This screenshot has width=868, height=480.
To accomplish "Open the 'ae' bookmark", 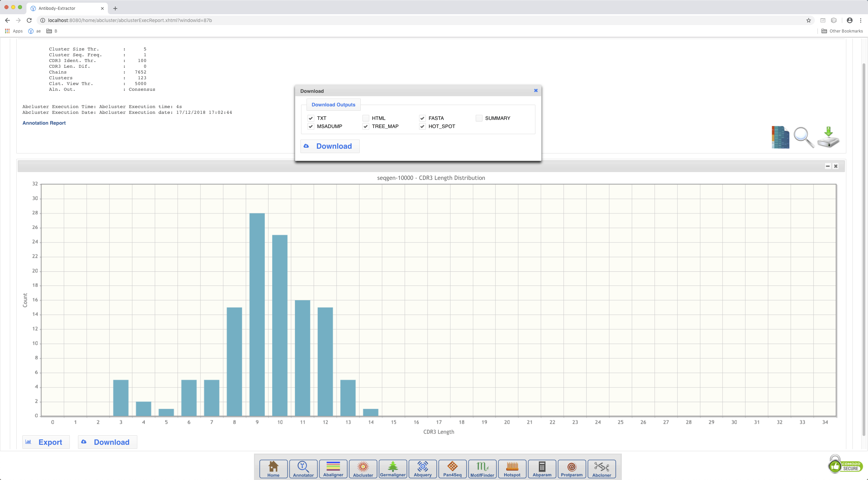I will pyautogui.click(x=34, y=31).
